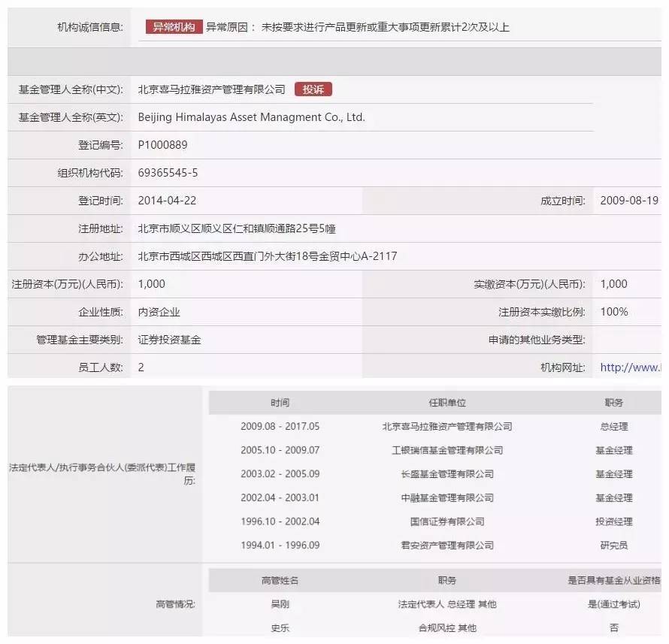The height and width of the screenshot is (644, 669).
Task: Click the 时间 column header
Action: 280,403
